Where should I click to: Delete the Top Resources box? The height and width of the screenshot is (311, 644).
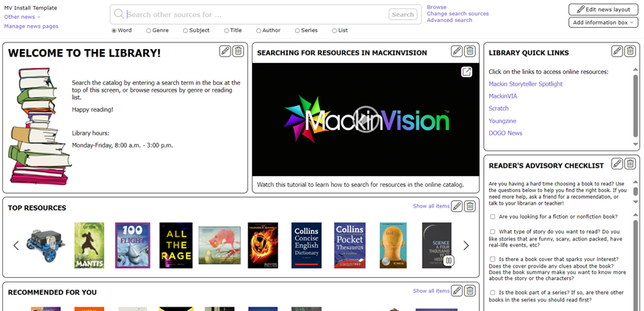470,206
